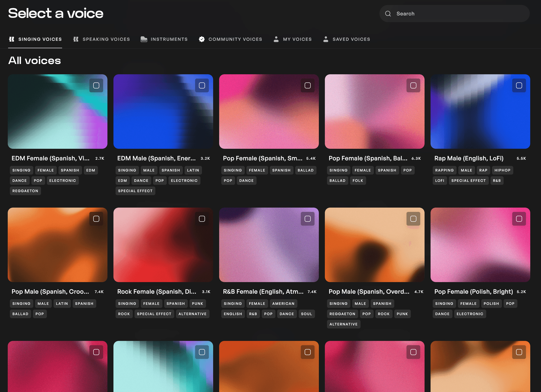541x392 pixels.
Task: Click the LOFI tag under Rap Male
Action: (440, 180)
